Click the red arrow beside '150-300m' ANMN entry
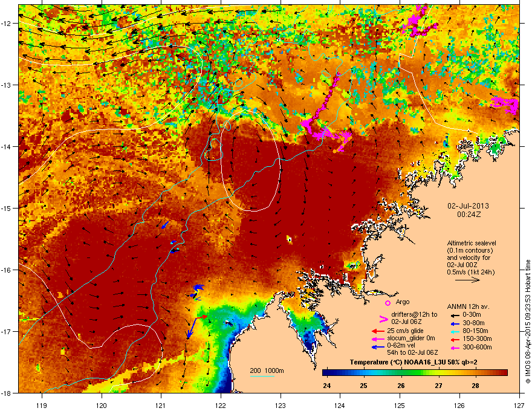This screenshot has width=532, height=411. (455, 339)
